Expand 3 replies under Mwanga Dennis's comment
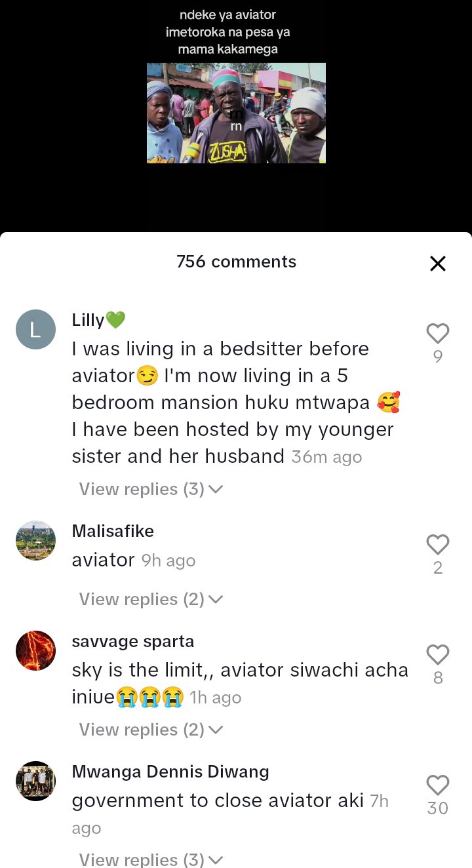 click(151, 859)
